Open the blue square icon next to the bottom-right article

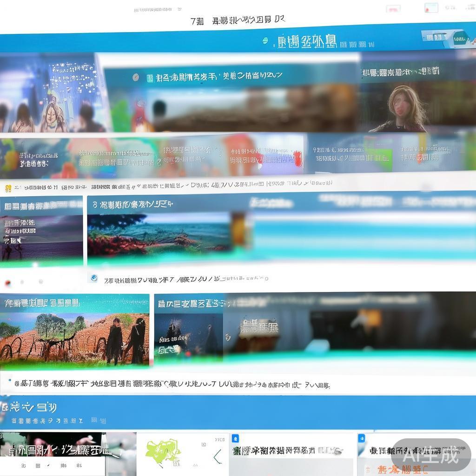coord(363,438)
